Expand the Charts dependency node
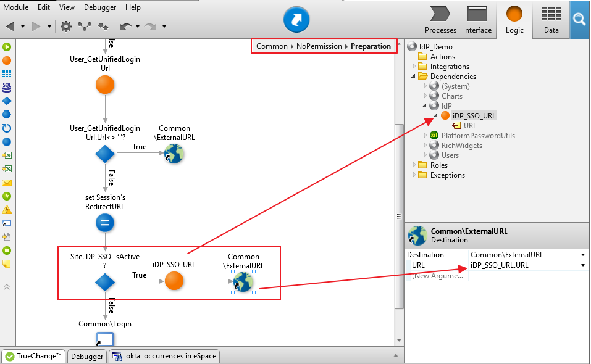 [x=425, y=96]
